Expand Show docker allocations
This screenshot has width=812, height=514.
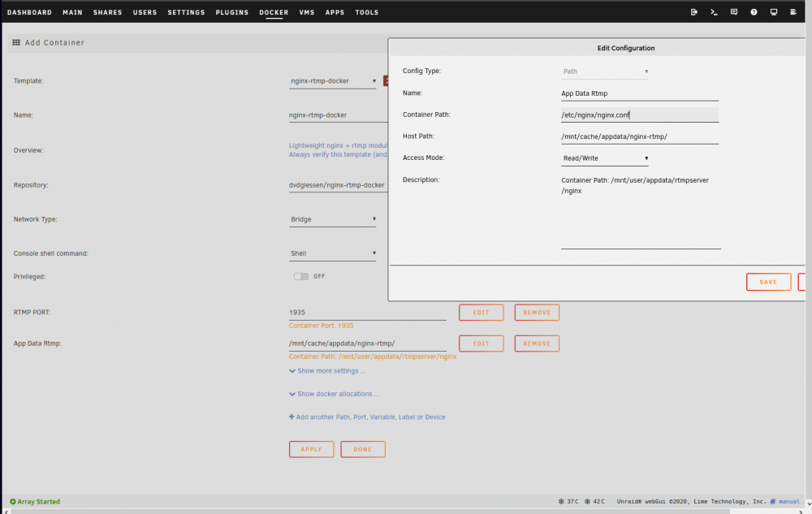[334, 394]
